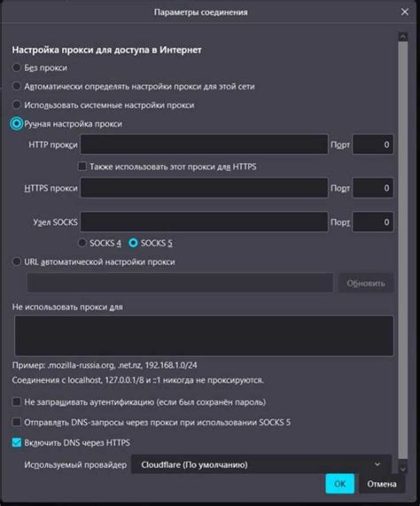Click the HTTP proxy address field
The image size is (420, 506).
click(204, 144)
